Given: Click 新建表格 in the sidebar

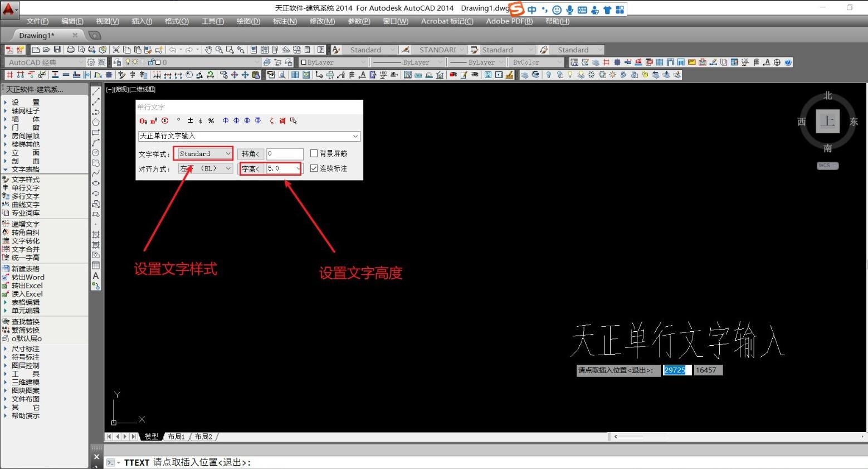Looking at the screenshot, I should coord(26,269).
